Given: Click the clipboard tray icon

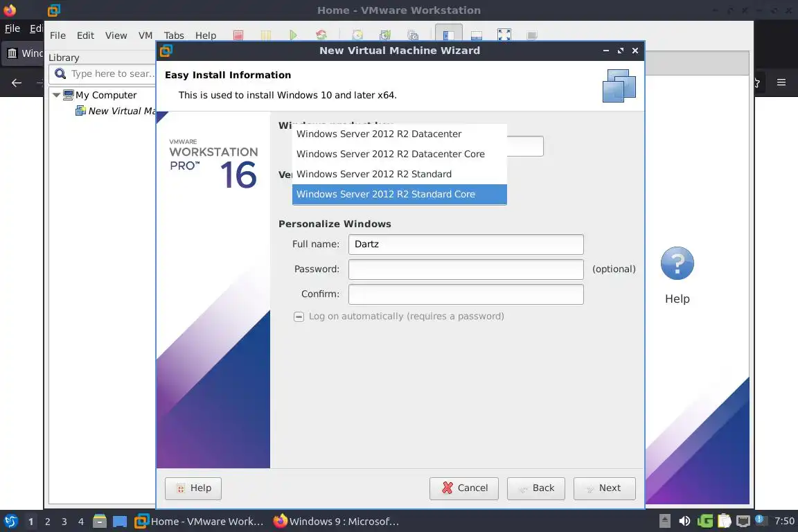Looking at the screenshot, I should click(x=724, y=521).
